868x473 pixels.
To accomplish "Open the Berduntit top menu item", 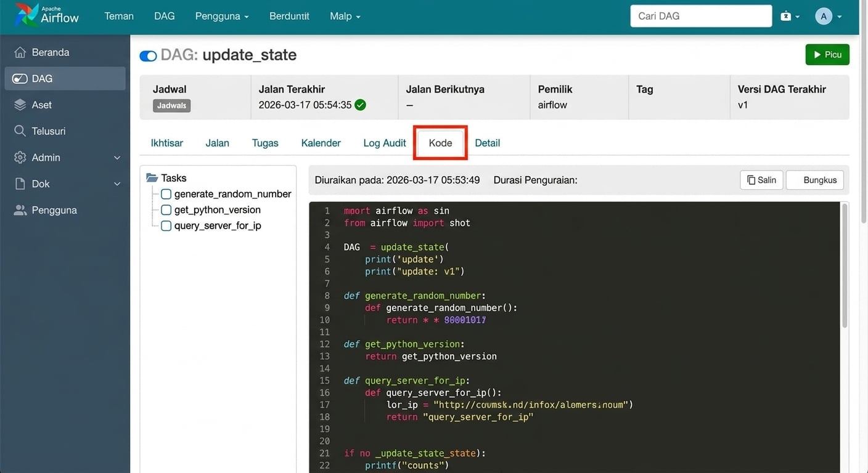I will point(290,16).
